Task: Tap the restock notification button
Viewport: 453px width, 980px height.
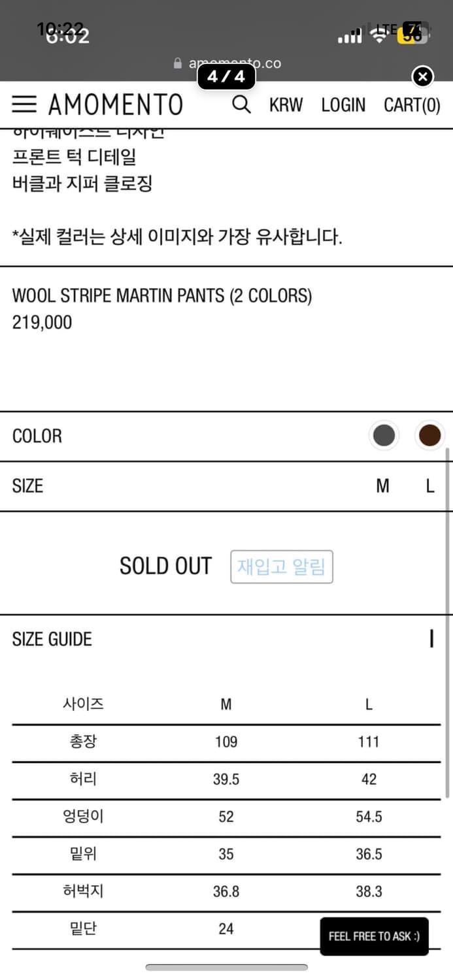Action: (281, 566)
